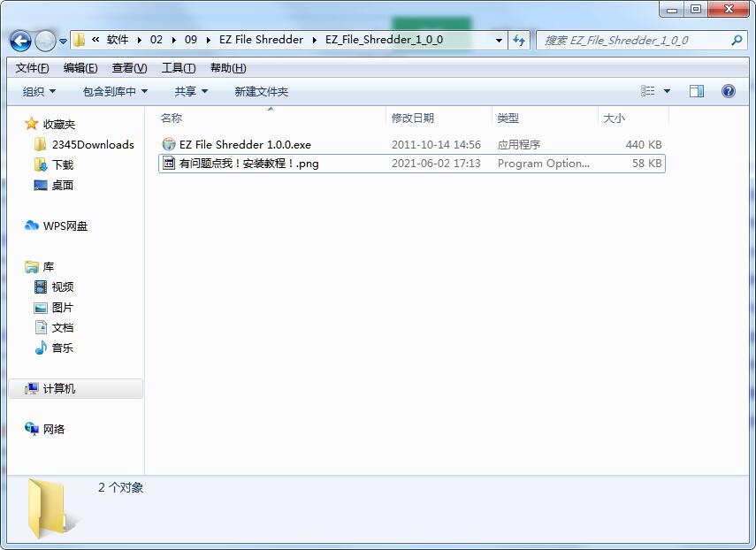The height and width of the screenshot is (550, 756).
Task: Click the date 2011-10-14 14:56
Action: [436, 145]
